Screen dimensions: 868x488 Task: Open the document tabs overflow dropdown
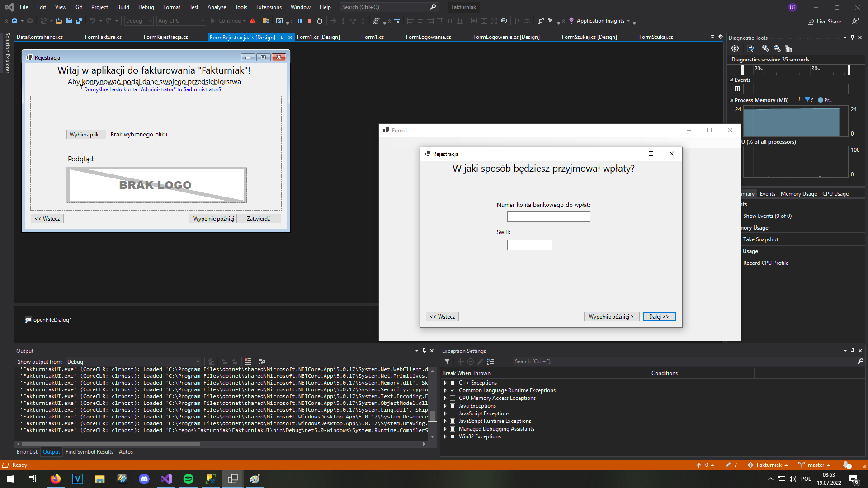click(712, 37)
